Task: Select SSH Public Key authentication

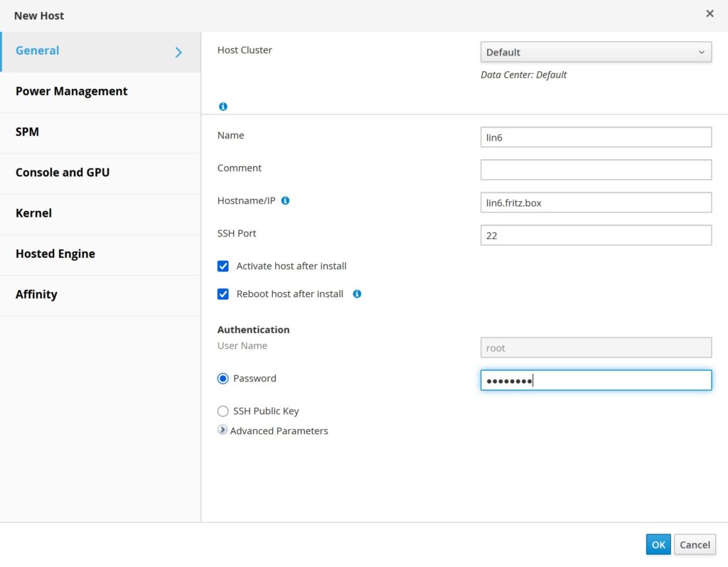Action: 223,411
